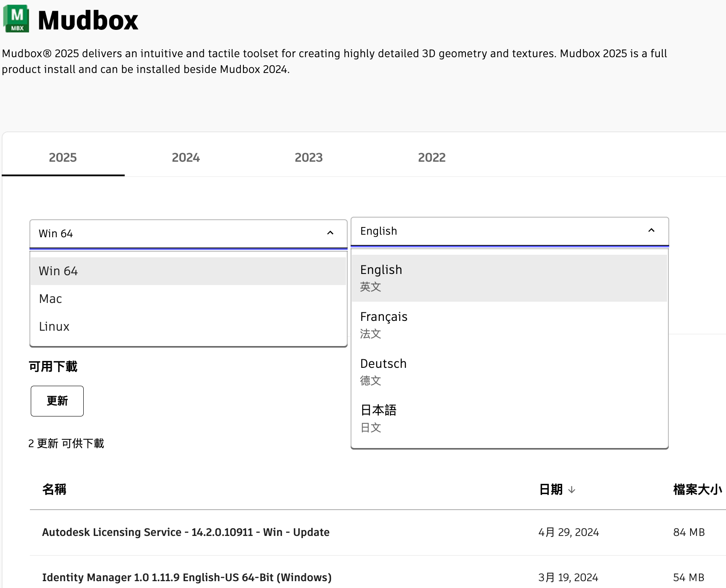Click the date column sort arrow

571,490
